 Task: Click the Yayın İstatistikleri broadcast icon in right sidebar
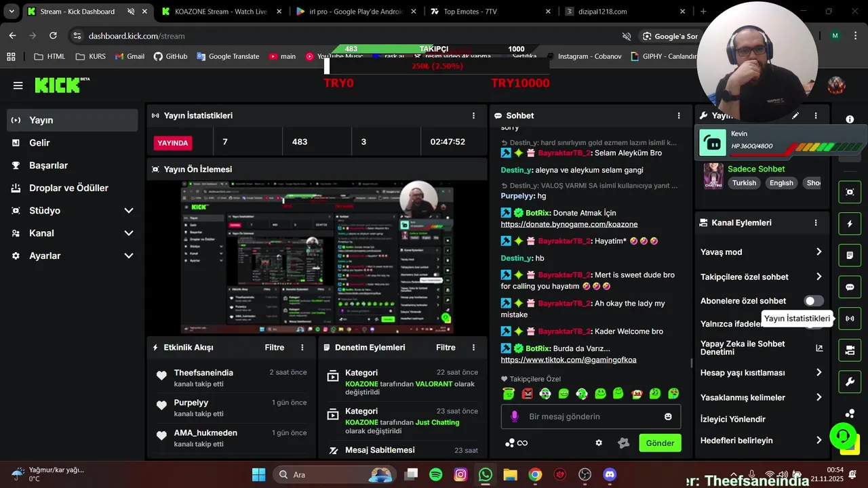pos(850,319)
